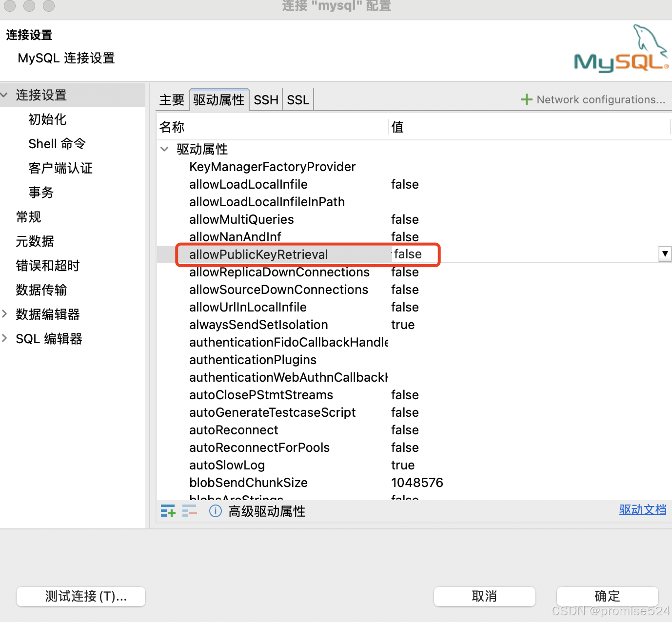672x622 pixels.
Task: Select 初始化 in the sidebar
Action: click(x=47, y=119)
